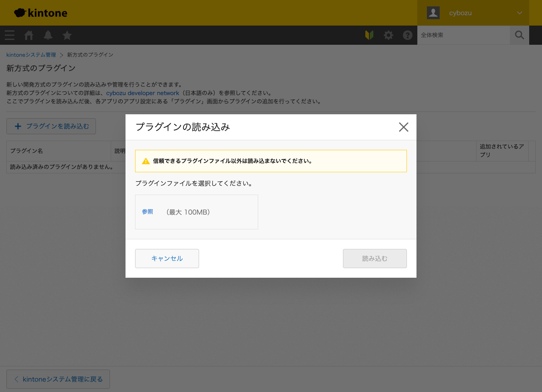Click the search magnifier button
This screenshot has width=542, height=392.
[x=520, y=35]
